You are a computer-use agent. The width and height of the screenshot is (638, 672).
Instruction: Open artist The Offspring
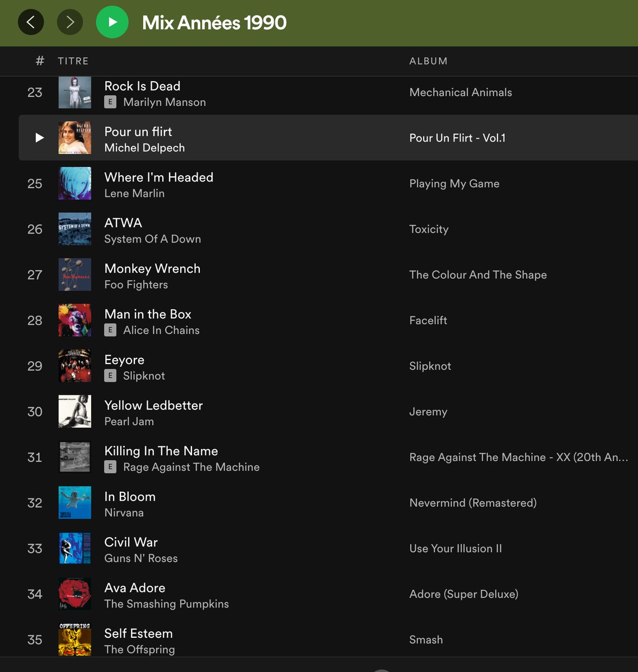(139, 650)
